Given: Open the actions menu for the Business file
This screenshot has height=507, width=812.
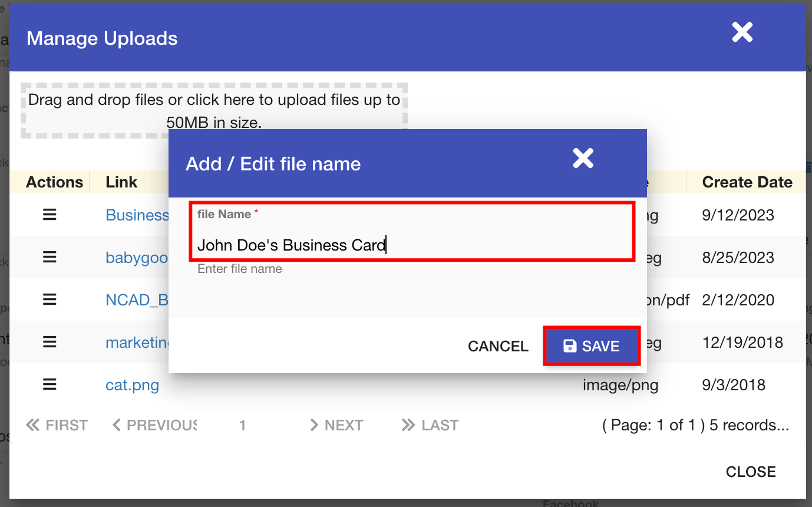Looking at the screenshot, I should (x=49, y=215).
